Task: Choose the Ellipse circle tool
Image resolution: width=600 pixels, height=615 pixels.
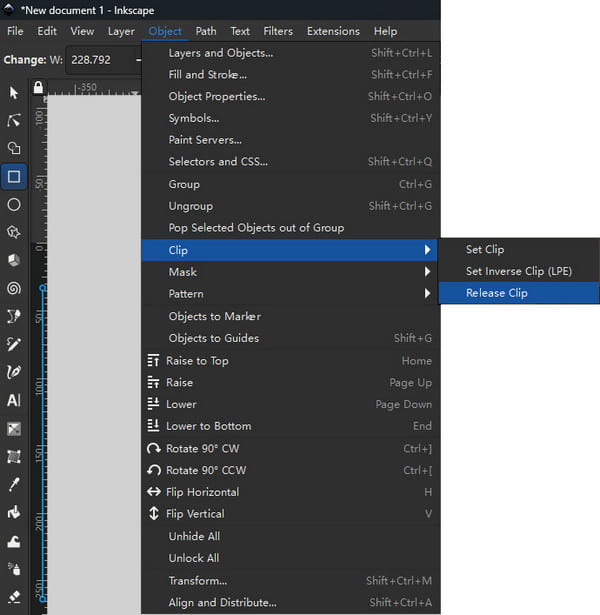Action: 14,205
